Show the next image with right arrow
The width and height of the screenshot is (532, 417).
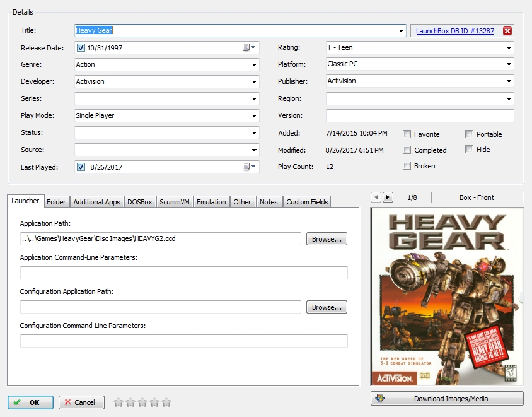click(388, 197)
